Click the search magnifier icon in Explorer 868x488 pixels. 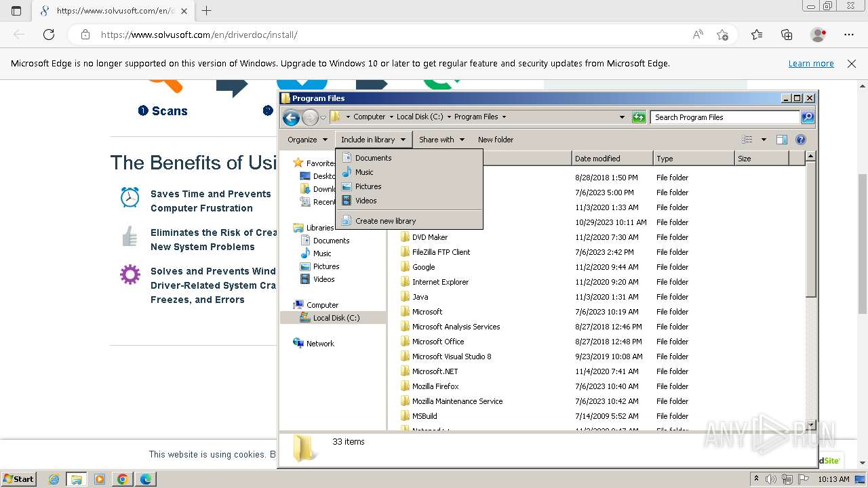click(x=807, y=117)
